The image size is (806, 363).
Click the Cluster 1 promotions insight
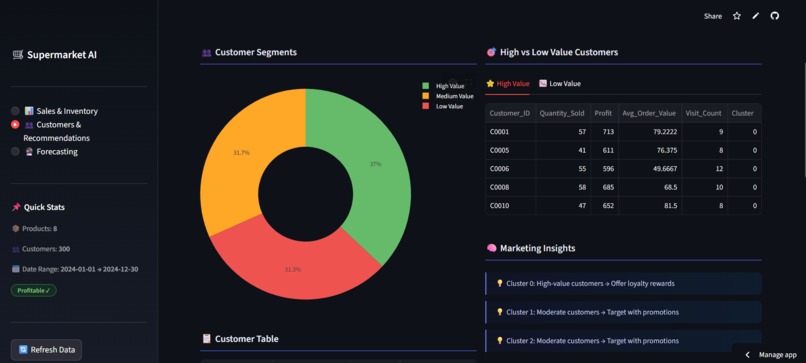623,312
